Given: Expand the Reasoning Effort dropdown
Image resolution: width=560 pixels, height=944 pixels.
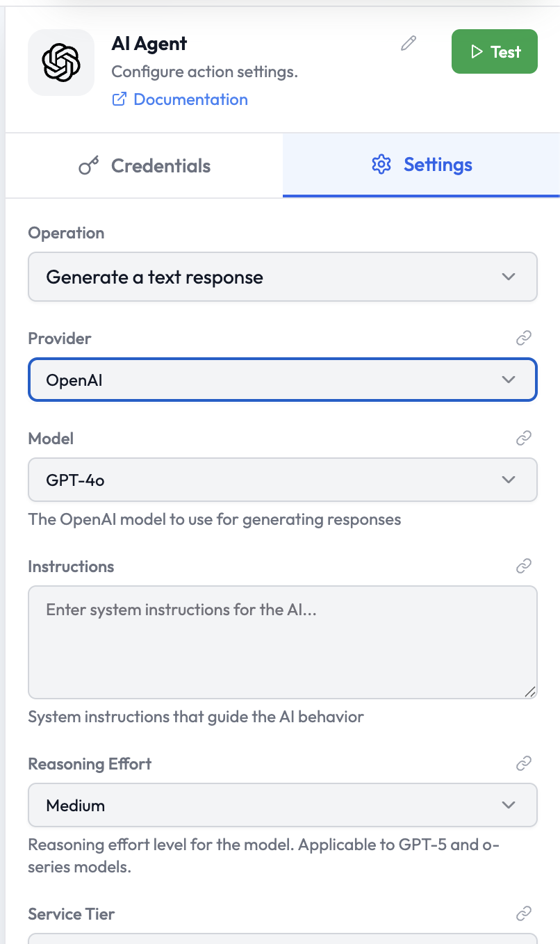Looking at the screenshot, I should pos(282,805).
